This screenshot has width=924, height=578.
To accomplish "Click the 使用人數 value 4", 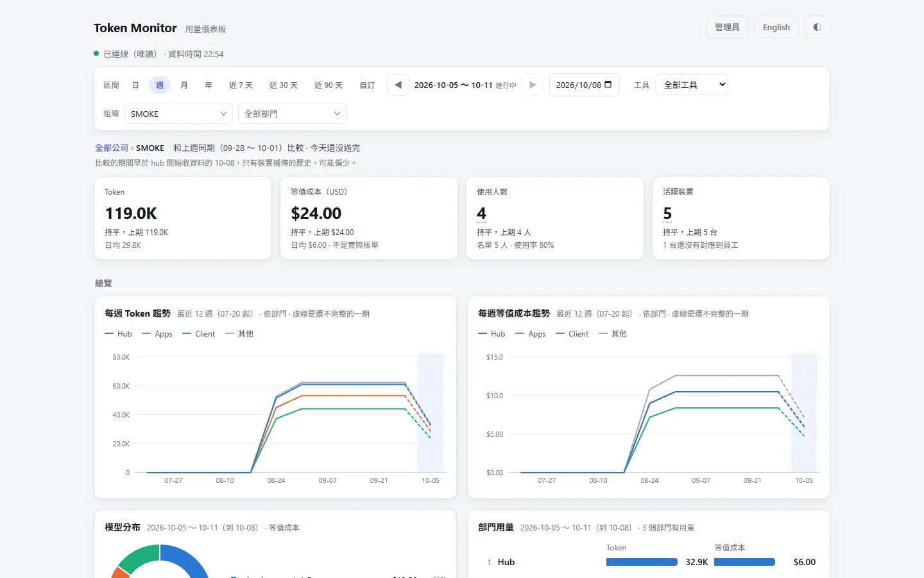I will (x=481, y=213).
